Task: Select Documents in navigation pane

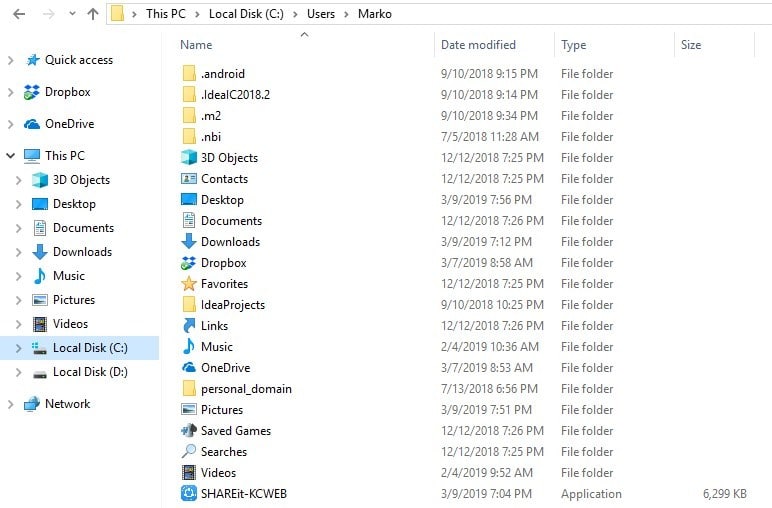Action: point(83,228)
